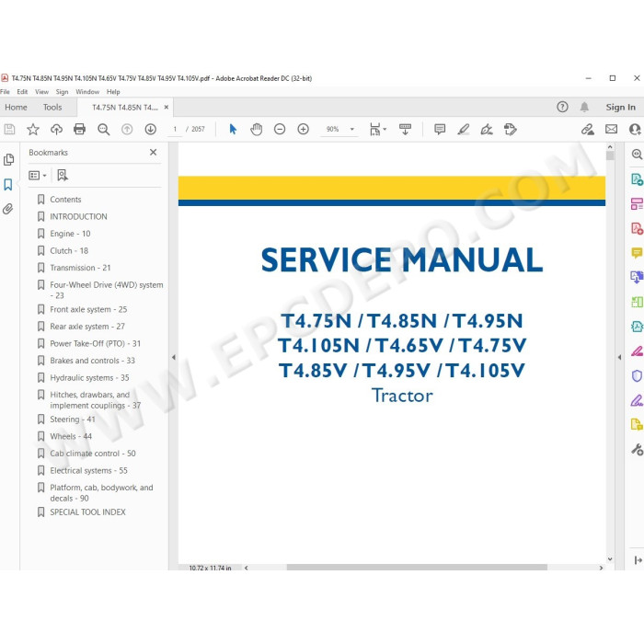Open the Sign document tool
The width and height of the screenshot is (644, 644).
[x=487, y=130]
